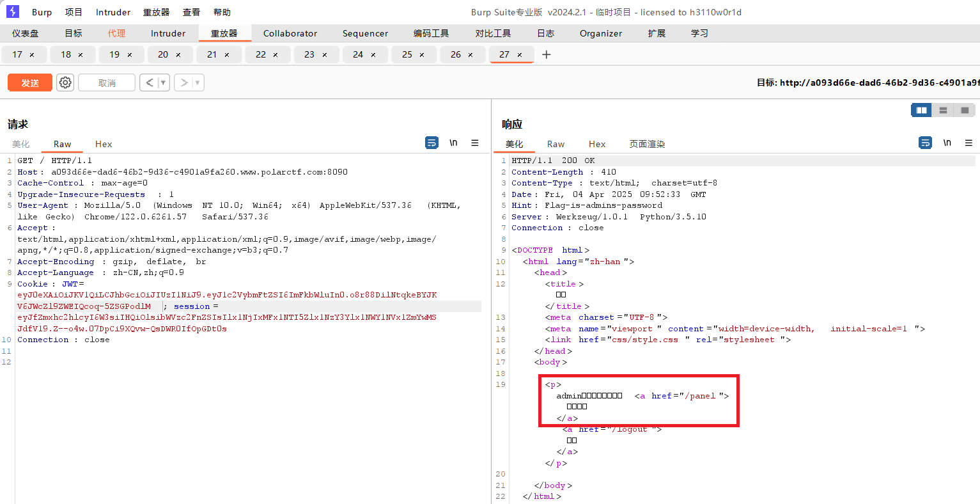The image size is (980, 504).
Task: Close Repeater tab 24
Action: coord(373,55)
